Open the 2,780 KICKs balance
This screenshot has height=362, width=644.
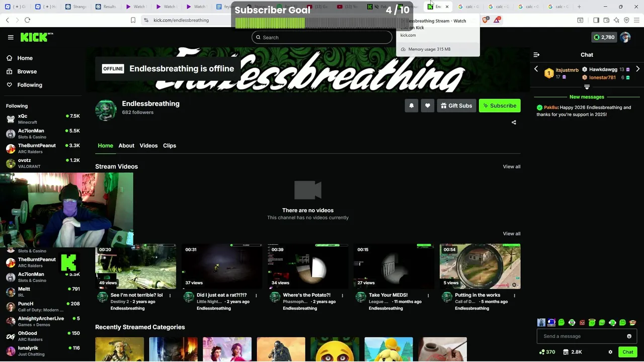point(604,37)
